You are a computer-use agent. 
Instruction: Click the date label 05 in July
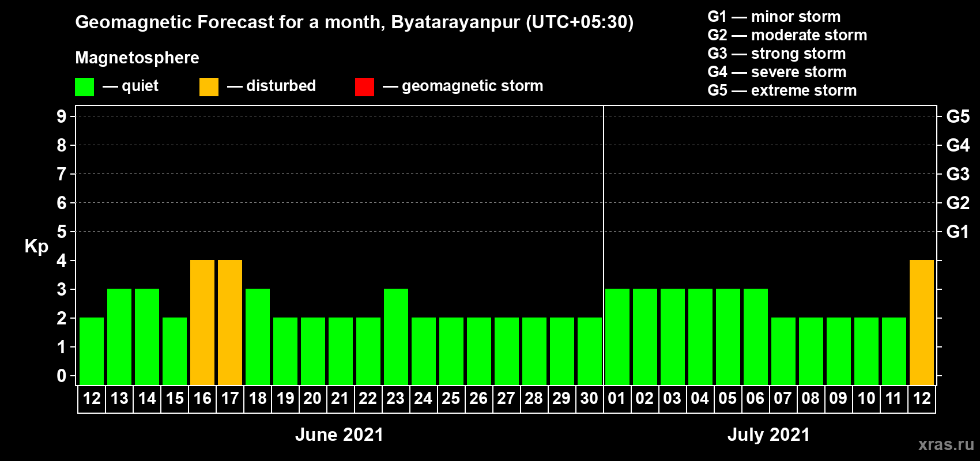tap(728, 399)
